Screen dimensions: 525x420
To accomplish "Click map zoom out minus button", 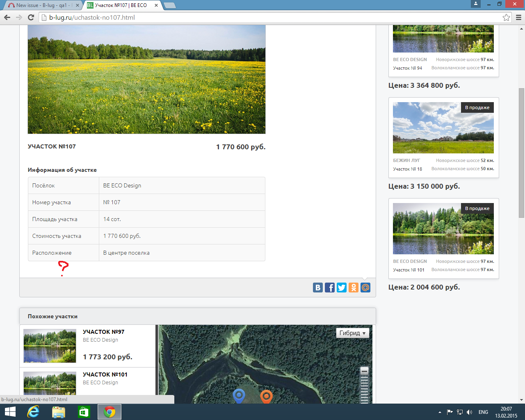I will pos(364,371).
